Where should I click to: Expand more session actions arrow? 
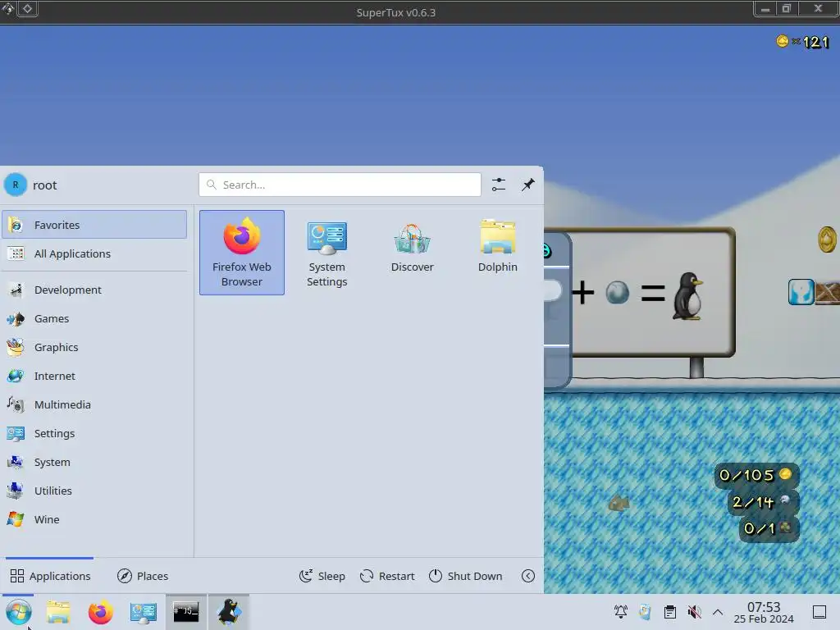point(528,576)
